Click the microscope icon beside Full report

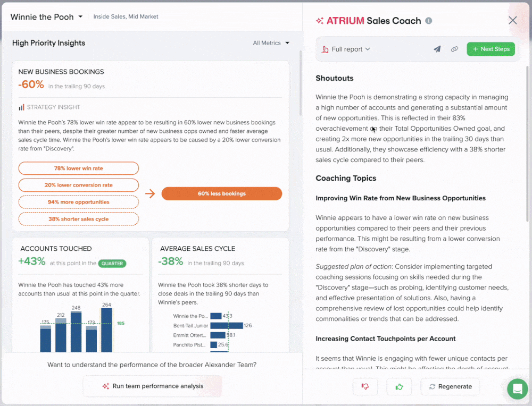(325, 49)
